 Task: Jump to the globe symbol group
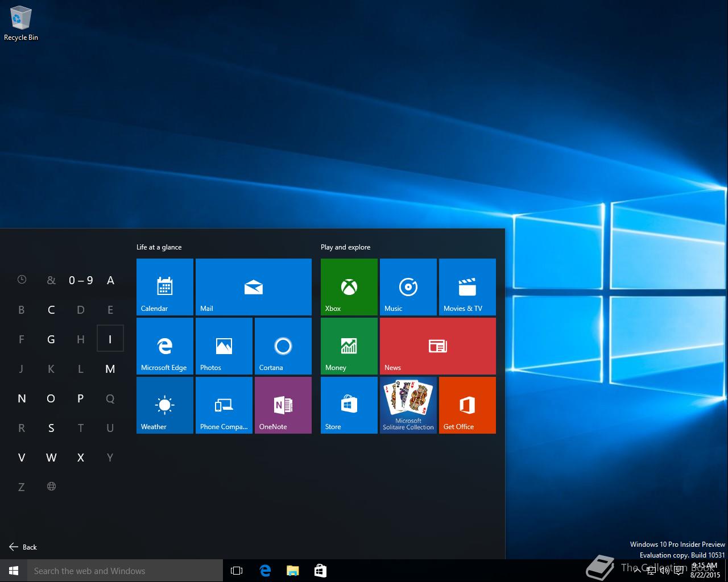click(x=51, y=487)
